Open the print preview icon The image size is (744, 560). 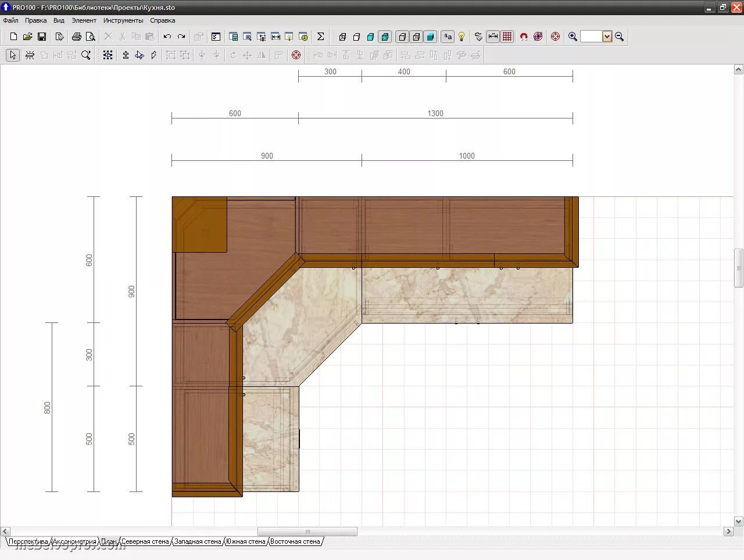click(91, 37)
